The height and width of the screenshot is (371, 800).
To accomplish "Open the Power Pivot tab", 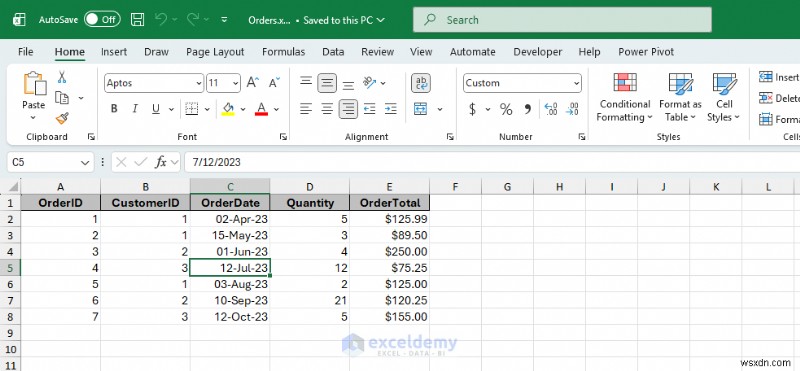I will [646, 52].
